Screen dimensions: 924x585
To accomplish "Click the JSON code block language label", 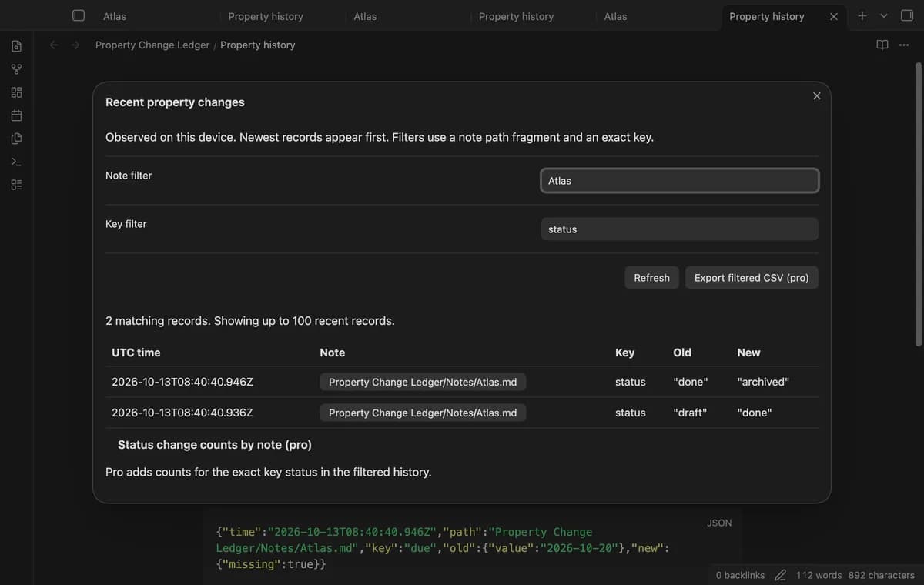I will [x=719, y=523].
